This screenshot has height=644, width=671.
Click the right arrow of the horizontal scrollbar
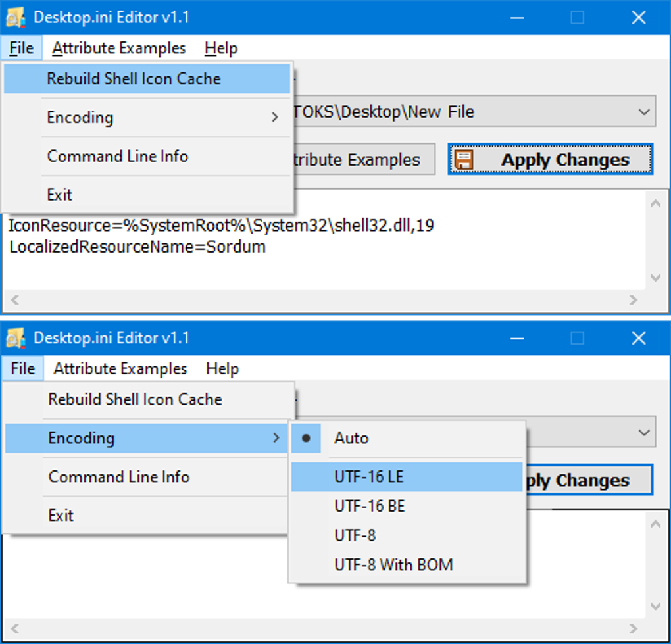634,300
